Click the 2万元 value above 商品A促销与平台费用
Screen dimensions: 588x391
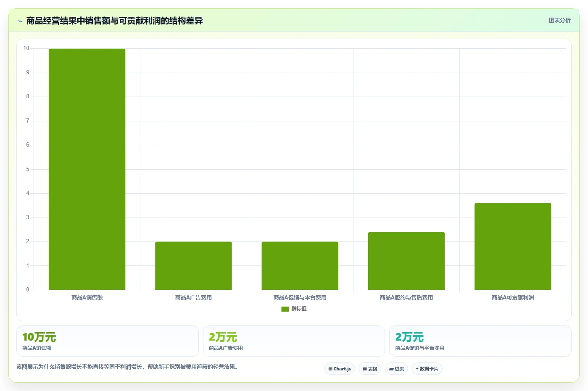coord(409,337)
